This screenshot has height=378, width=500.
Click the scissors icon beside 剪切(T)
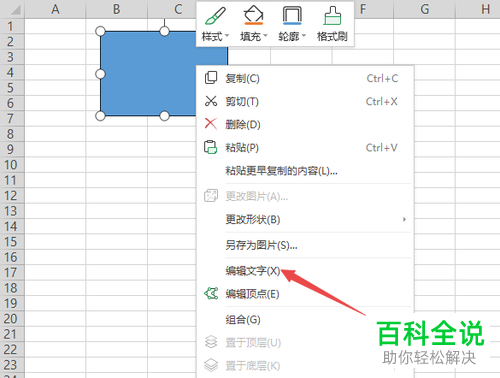click(211, 101)
